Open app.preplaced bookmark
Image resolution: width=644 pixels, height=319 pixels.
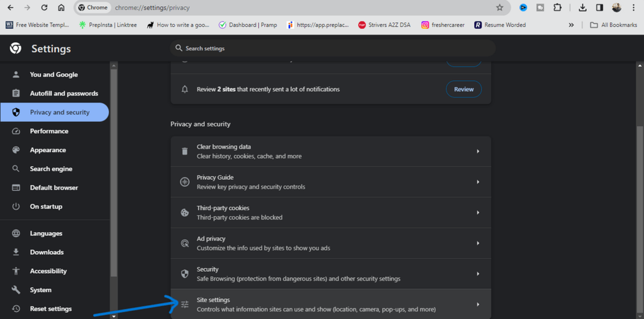click(318, 25)
